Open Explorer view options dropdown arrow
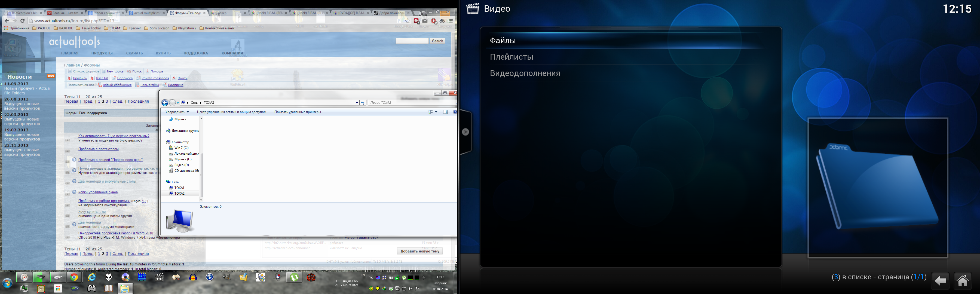 point(436,112)
